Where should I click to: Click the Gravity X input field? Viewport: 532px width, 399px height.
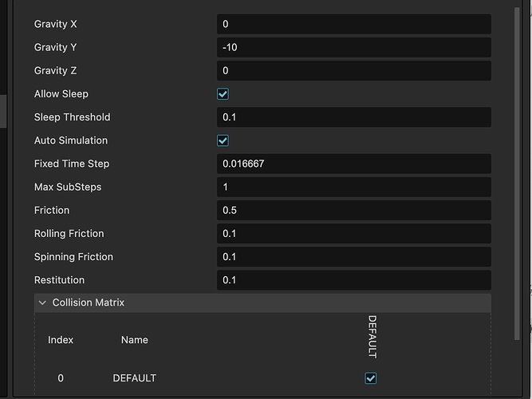click(x=353, y=25)
